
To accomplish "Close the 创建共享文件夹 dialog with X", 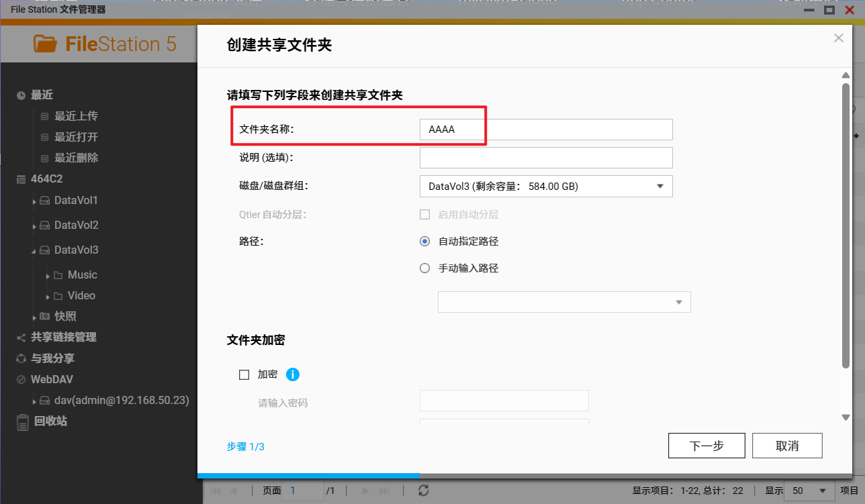I will point(839,38).
